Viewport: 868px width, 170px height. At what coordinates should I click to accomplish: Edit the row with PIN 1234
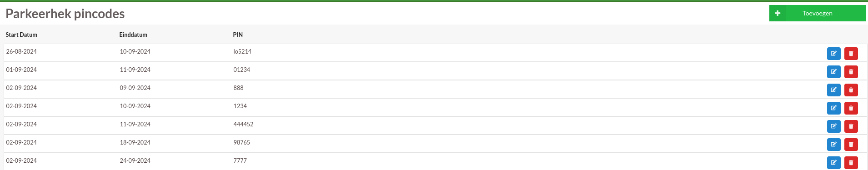pos(833,108)
